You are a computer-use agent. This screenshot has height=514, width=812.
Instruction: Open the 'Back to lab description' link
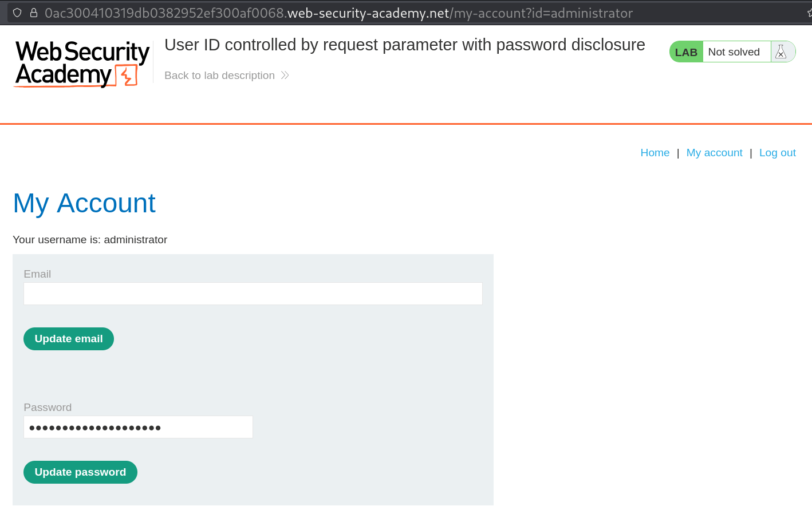point(219,75)
